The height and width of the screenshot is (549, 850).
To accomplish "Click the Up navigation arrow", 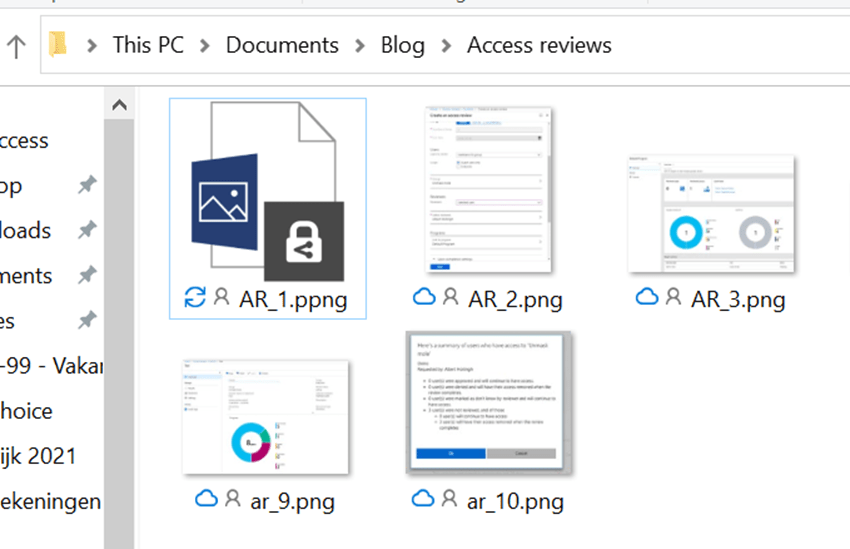I will tap(15, 46).
